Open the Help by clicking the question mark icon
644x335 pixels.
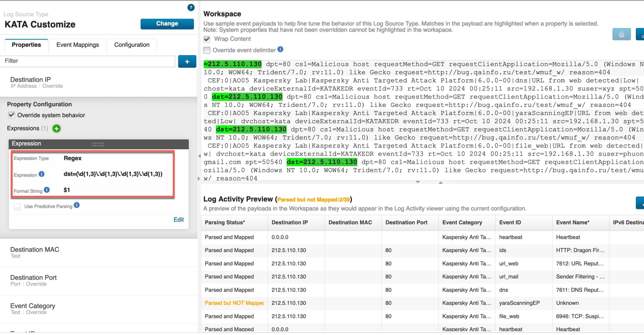[191, 8]
